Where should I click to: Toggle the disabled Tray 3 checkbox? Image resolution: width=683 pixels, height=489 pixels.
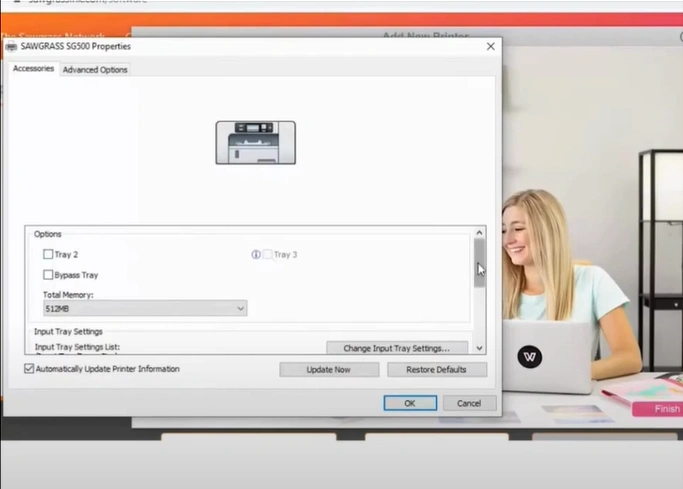[x=268, y=255]
